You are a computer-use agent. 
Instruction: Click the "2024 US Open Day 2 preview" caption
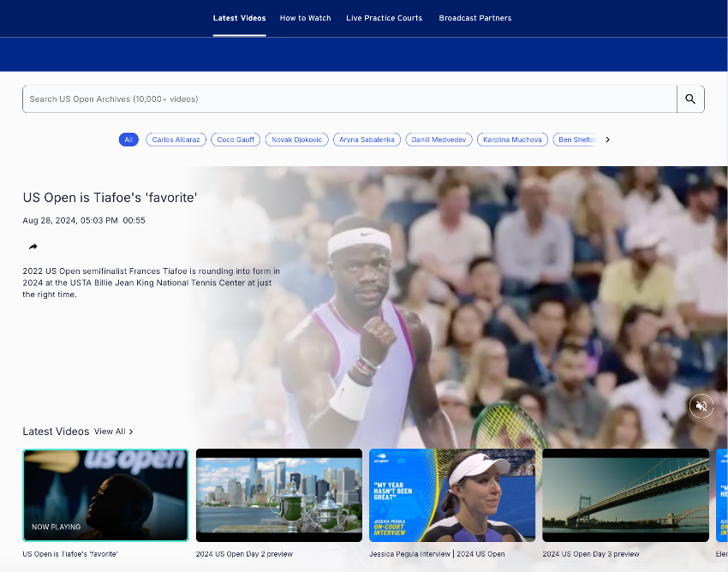(x=244, y=554)
